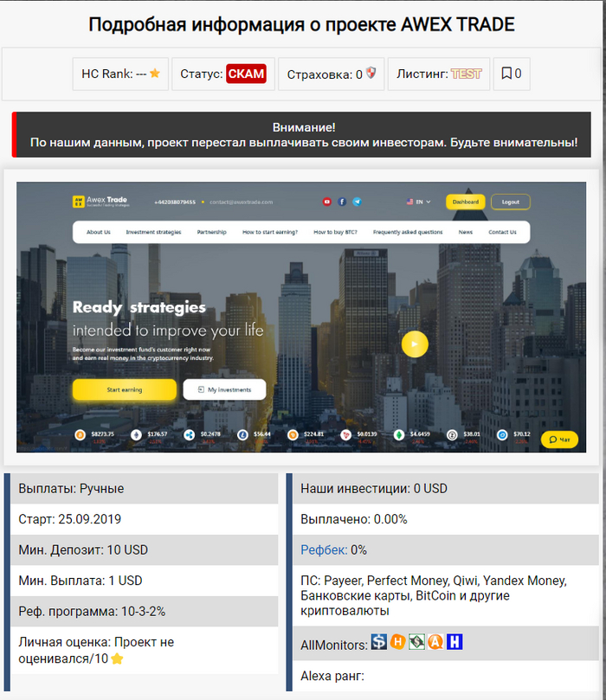Click the contact@awextrade.com email

tap(242, 202)
